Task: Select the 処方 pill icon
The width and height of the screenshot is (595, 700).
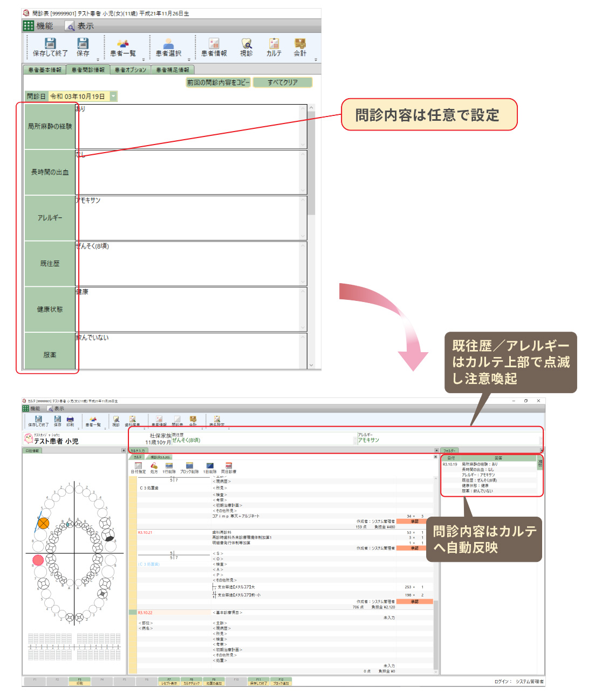Action: [154, 467]
